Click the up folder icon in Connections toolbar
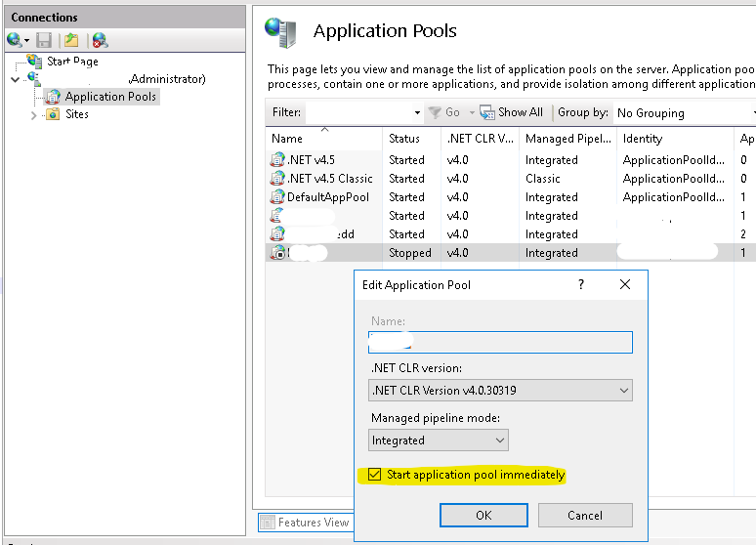The image size is (756, 545). click(x=71, y=40)
